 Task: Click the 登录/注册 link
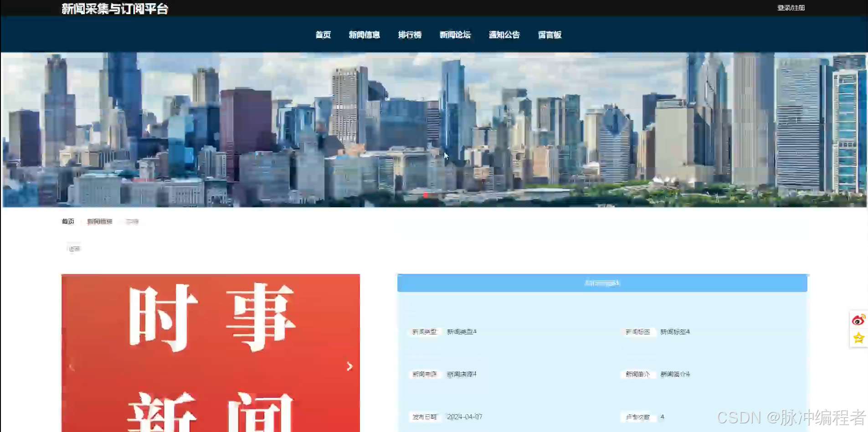pyautogui.click(x=791, y=8)
